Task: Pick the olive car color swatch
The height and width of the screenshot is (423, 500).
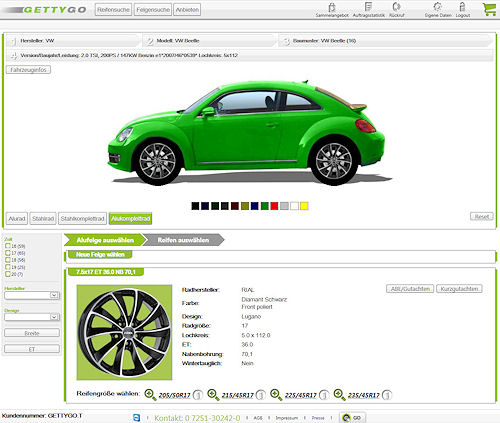Action: click(x=245, y=206)
